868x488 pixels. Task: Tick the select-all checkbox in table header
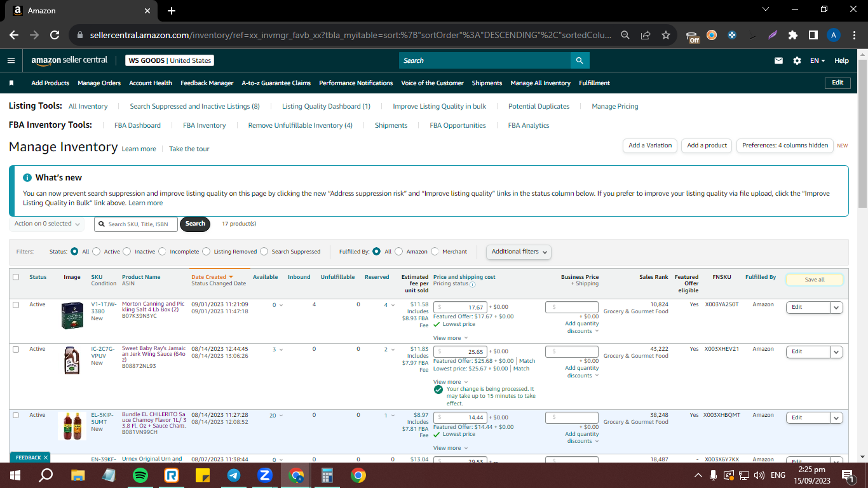click(x=16, y=277)
